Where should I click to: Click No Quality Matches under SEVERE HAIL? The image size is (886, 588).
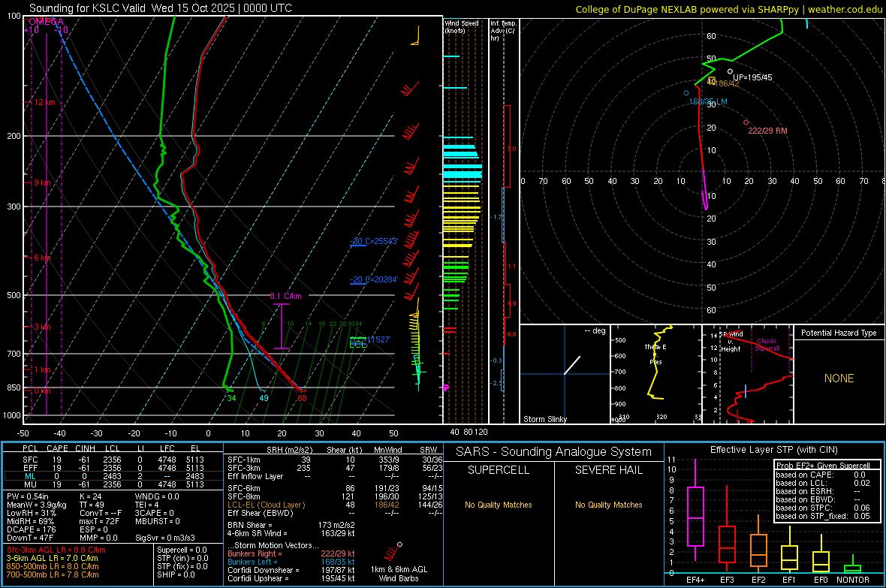608,505
